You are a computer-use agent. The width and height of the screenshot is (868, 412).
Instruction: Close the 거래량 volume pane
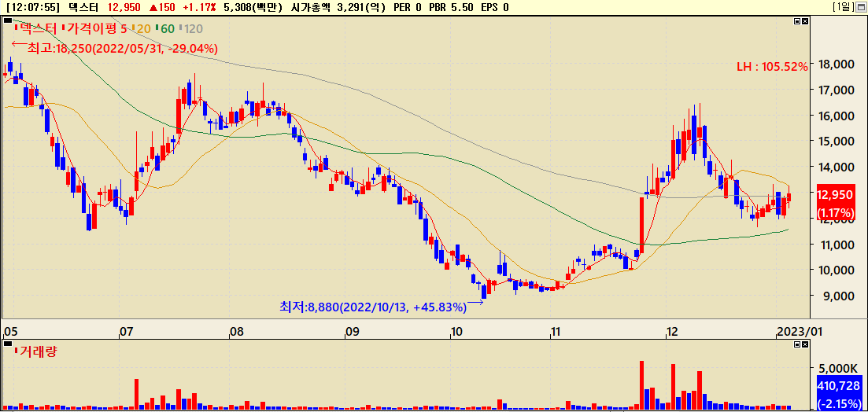pos(804,344)
